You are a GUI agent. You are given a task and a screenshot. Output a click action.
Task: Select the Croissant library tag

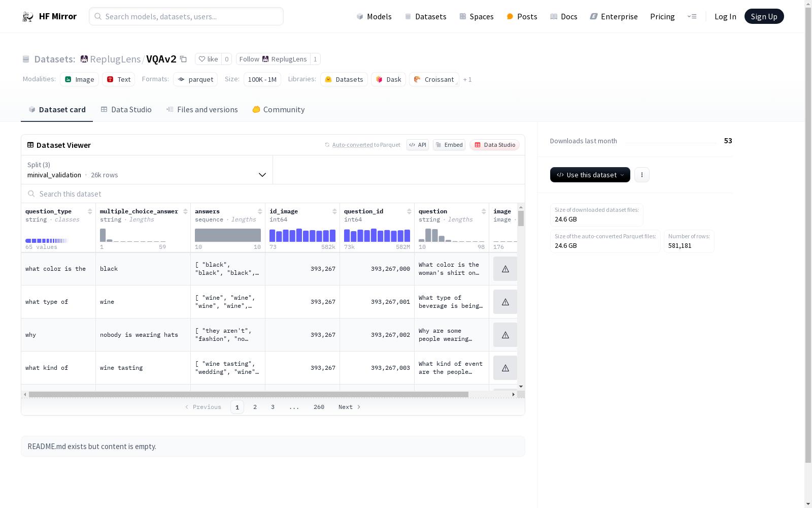(x=434, y=79)
